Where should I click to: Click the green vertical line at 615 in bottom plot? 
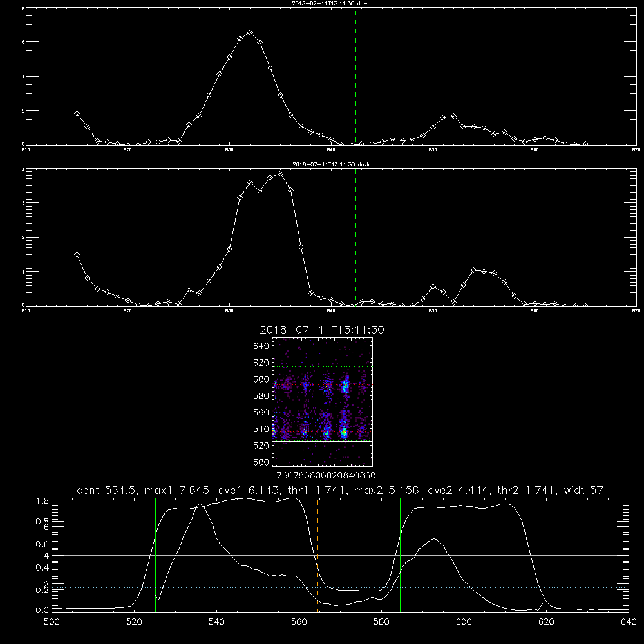(x=526, y=555)
